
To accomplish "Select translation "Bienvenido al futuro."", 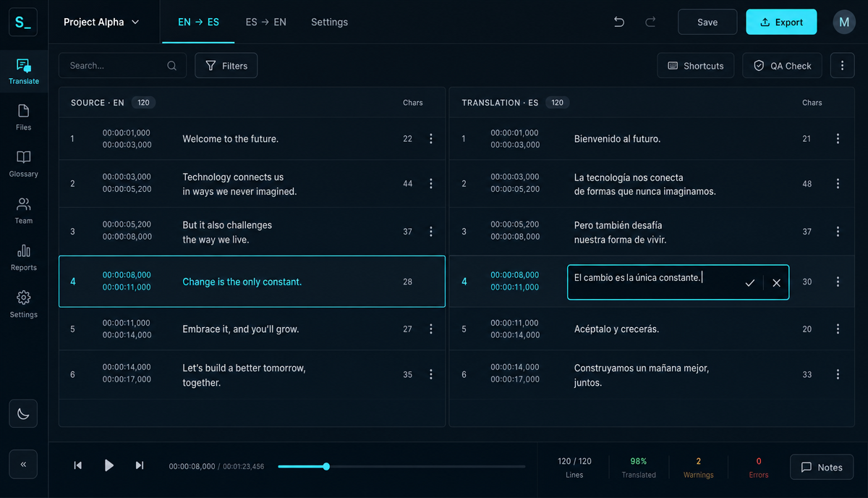I will (x=617, y=139).
